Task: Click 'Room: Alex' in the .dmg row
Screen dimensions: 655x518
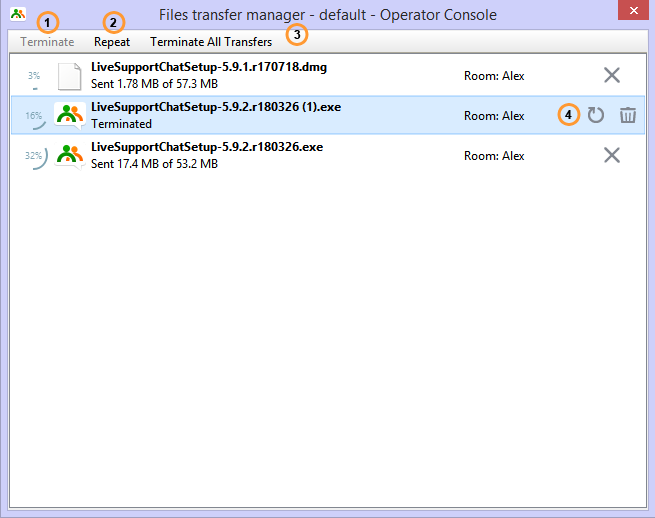Action: point(494,76)
